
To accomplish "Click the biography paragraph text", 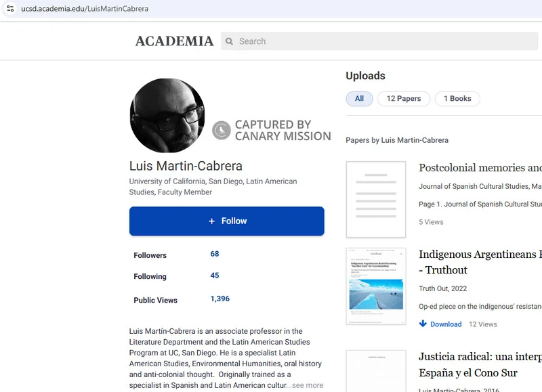I will [226, 357].
